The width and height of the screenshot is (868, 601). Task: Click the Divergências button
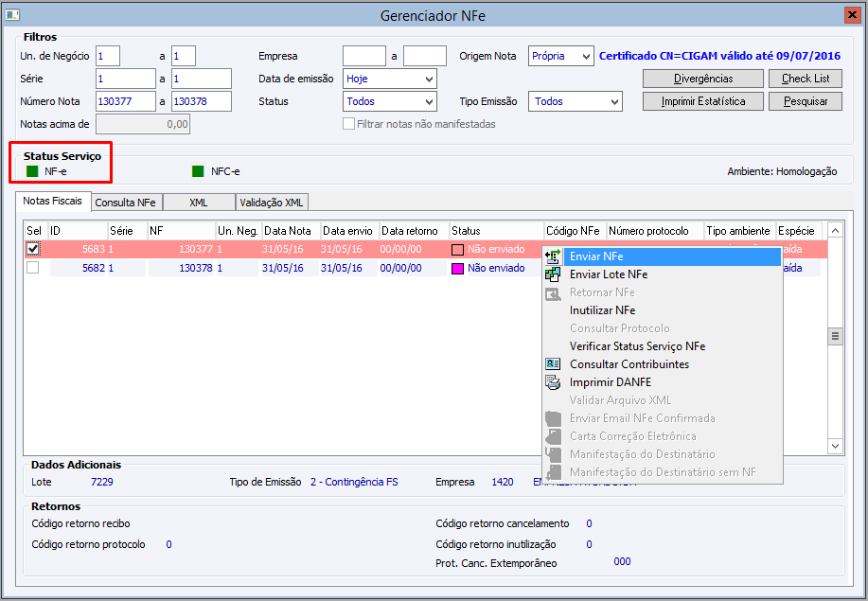703,79
